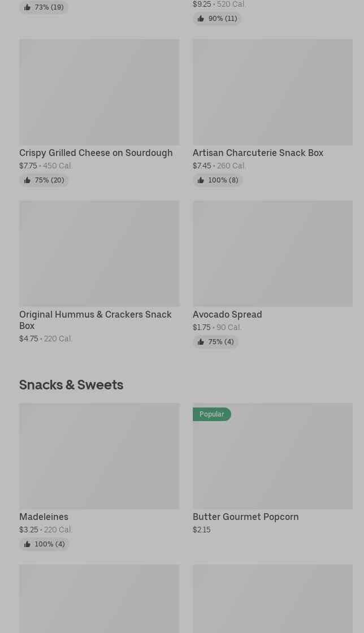Click the Madeleines product image

(99, 456)
